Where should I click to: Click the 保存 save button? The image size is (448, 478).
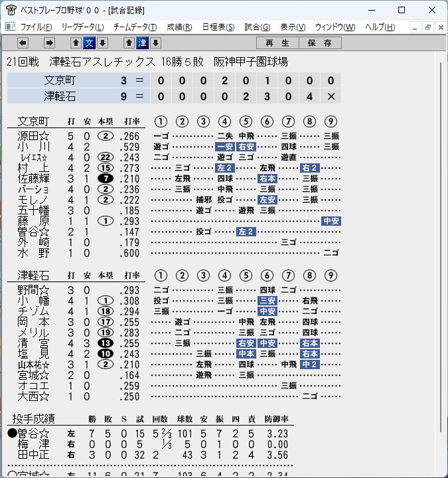coord(320,43)
